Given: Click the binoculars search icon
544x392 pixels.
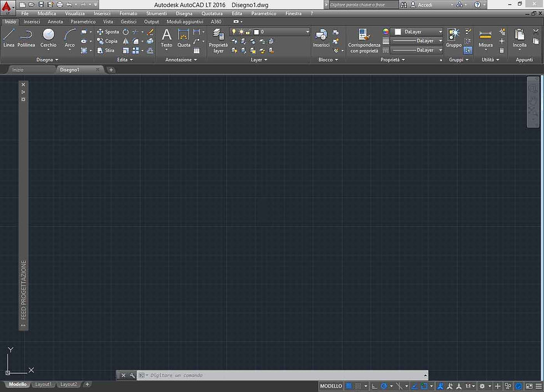Looking at the screenshot, I should click(x=404, y=5).
